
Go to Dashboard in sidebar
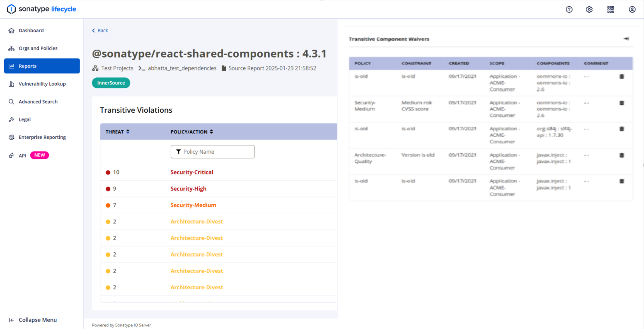pyautogui.click(x=42, y=30)
